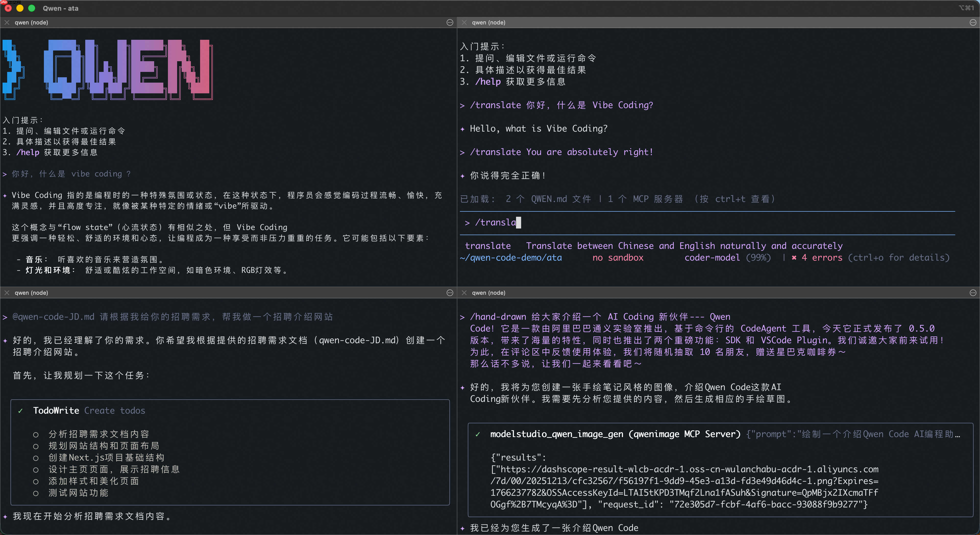Select the 分析招聘需求文档内容 todo circle

pyautogui.click(x=36, y=435)
